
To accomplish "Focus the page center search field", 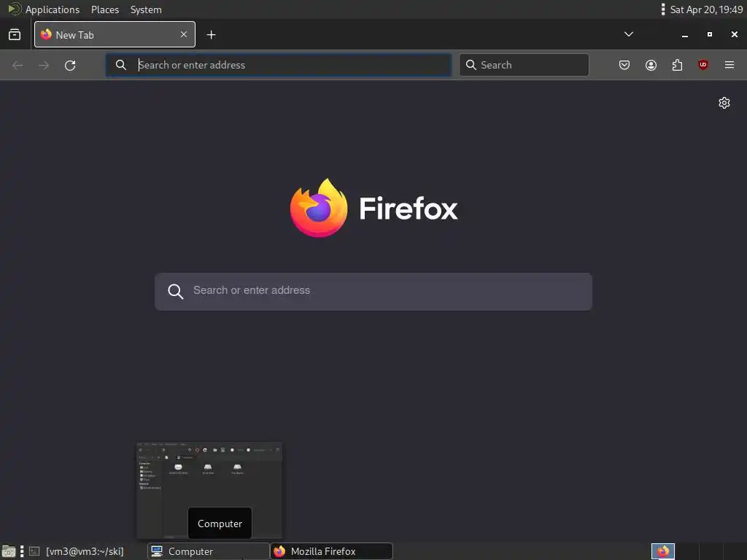I will 373,292.
